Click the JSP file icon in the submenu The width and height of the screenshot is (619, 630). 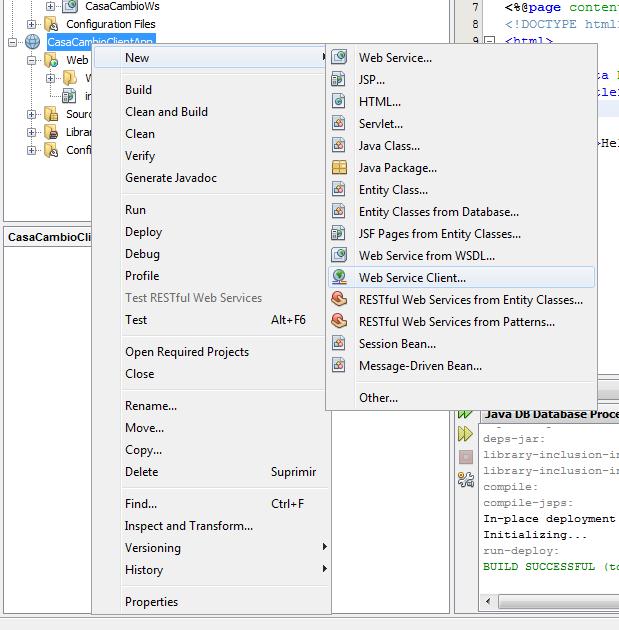tap(338, 79)
